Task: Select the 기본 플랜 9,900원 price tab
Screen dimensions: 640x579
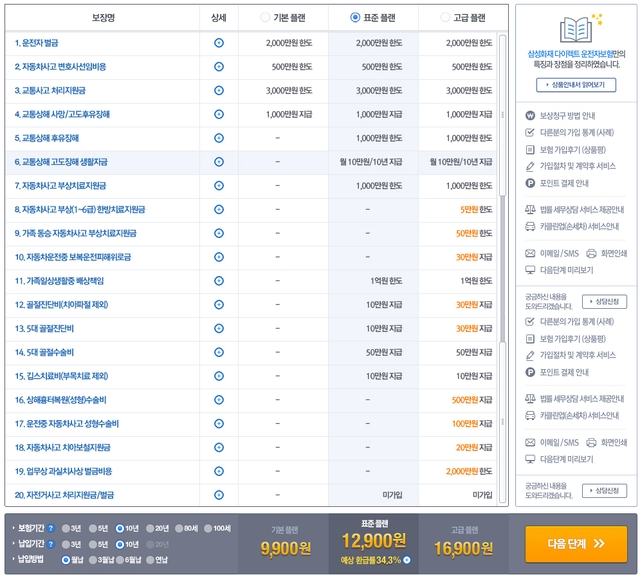Action: tap(283, 543)
